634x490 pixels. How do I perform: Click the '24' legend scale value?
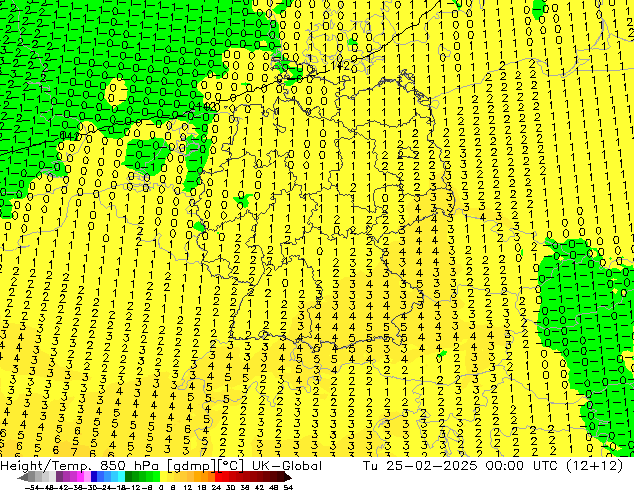point(216,487)
